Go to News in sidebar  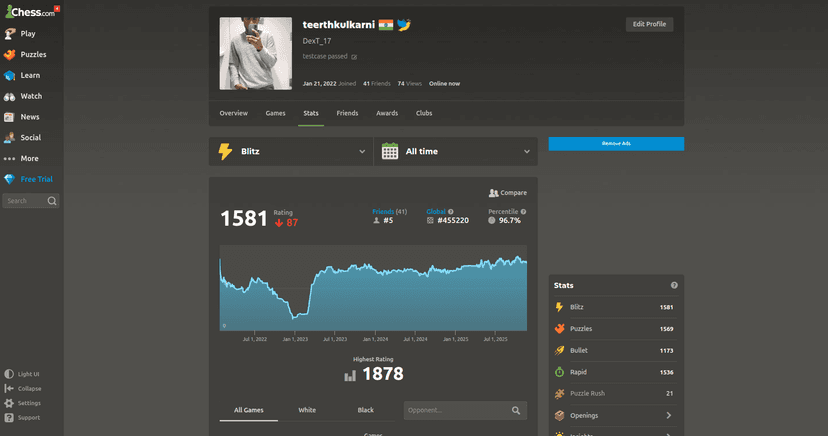click(x=30, y=117)
